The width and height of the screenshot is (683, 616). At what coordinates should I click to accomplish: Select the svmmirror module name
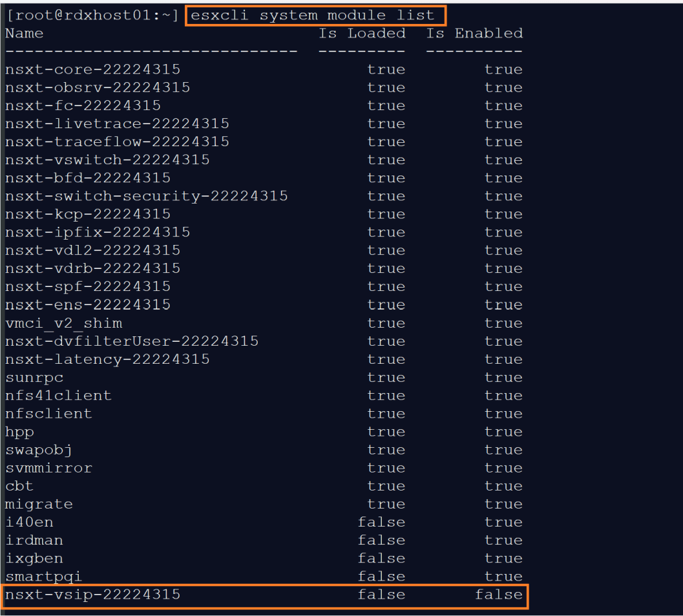coord(49,468)
